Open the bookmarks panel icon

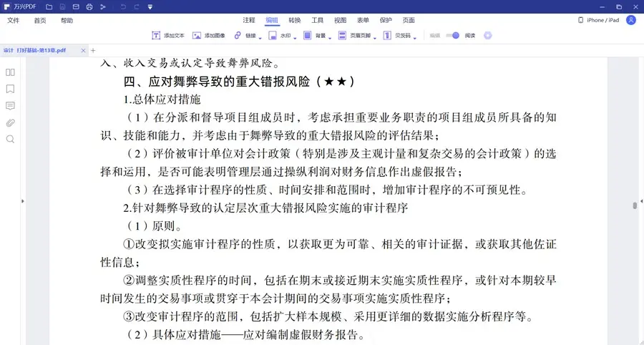(x=10, y=89)
